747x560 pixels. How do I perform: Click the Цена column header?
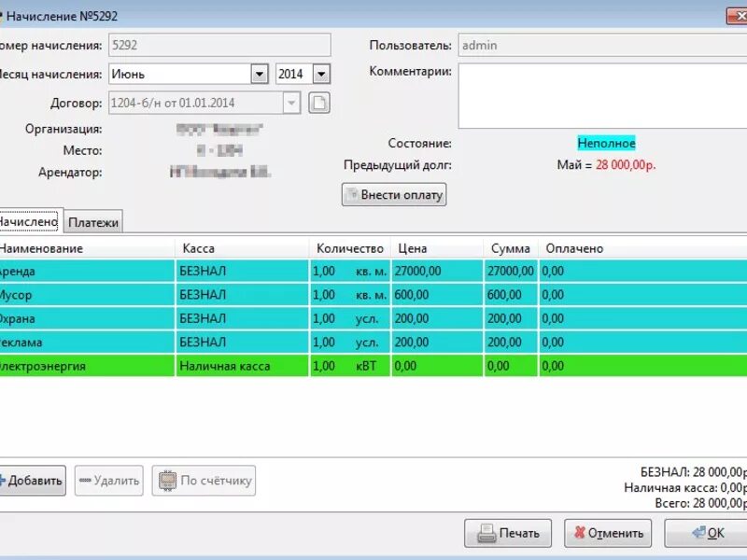pos(437,248)
